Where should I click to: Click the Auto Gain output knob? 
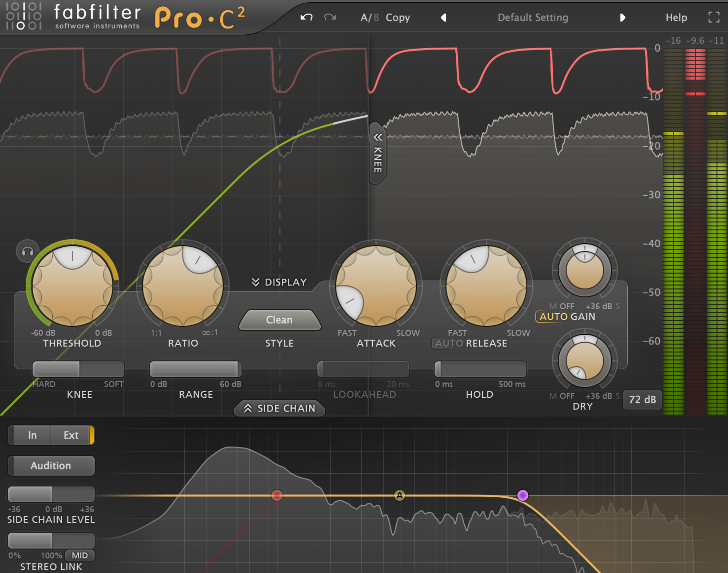click(x=584, y=270)
